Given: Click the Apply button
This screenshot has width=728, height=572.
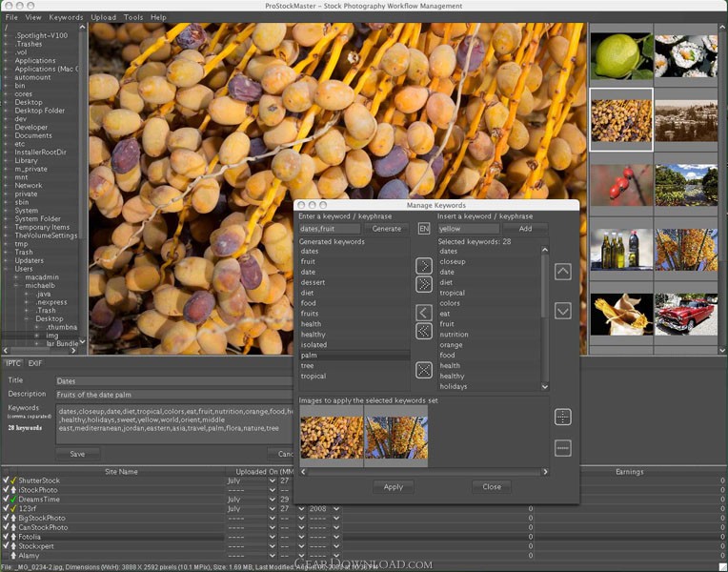Looking at the screenshot, I should point(393,486).
